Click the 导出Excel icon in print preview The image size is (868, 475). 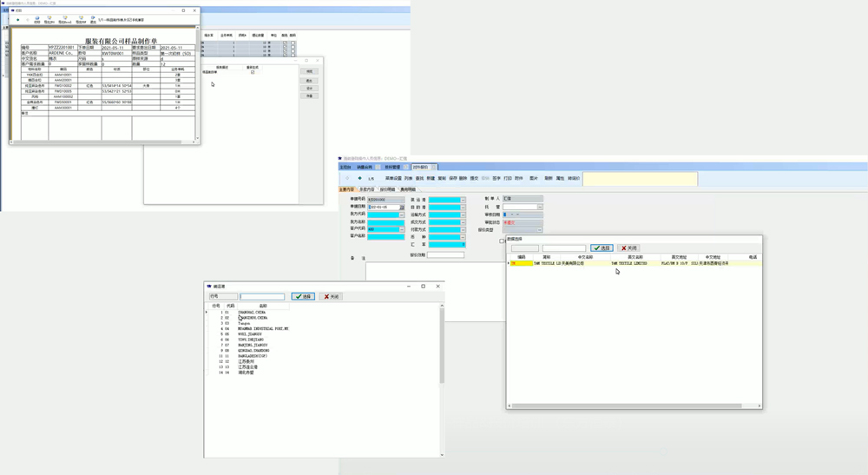pyautogui.click(x=65, y=19)
